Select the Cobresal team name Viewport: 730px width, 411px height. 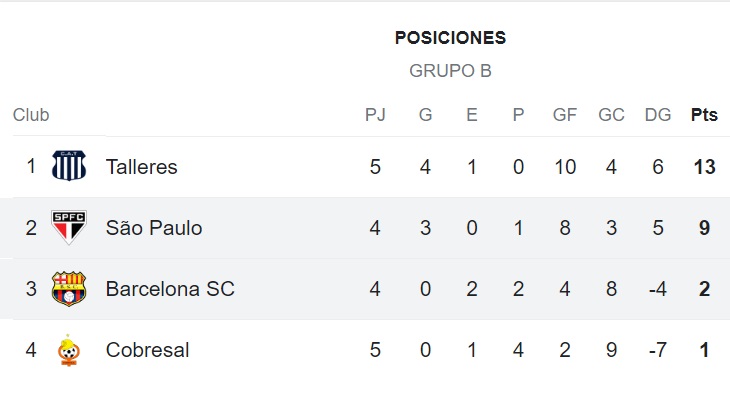pyautogui.click(x=147, y=350)
